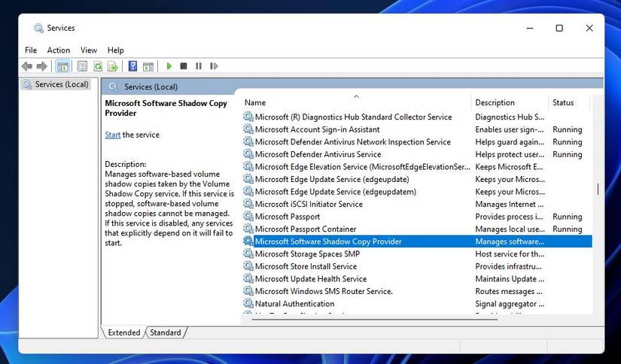Image resolution: width=621 pixels, height=364 pixels.
Task: Select Microsoft Software Shadow Copy Provider name in the list
Action: click(328, 241)
